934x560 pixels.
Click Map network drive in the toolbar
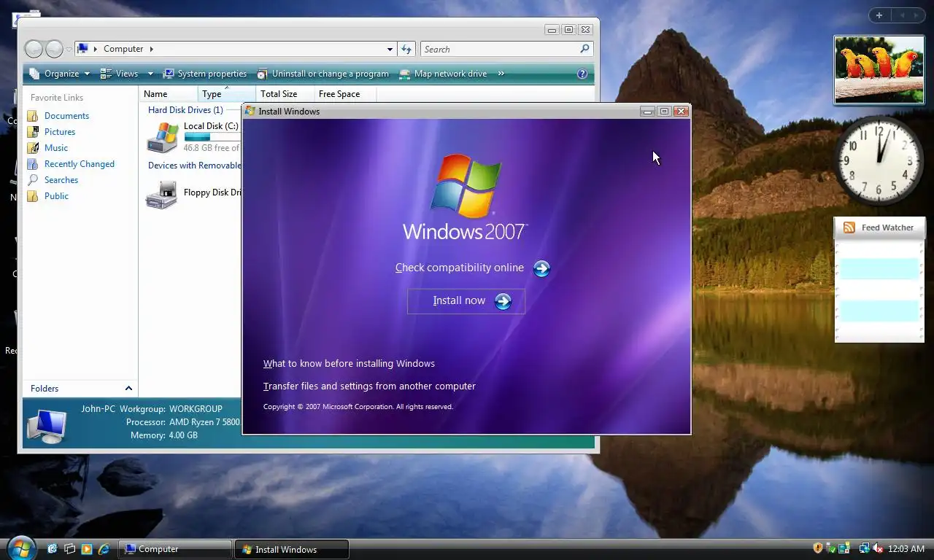tap(443, 74)
